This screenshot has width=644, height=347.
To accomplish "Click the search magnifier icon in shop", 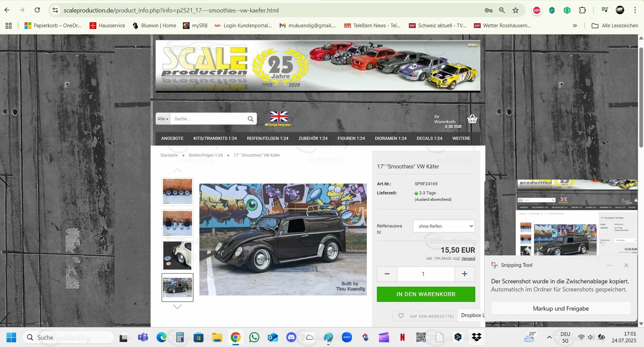I will tap(250, 119).
